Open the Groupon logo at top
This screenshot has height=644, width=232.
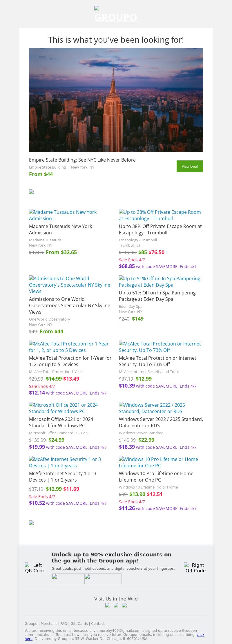[x=116, y=15]
